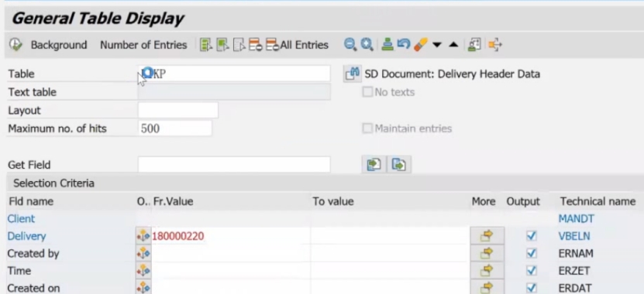The height and width of the screenshot is (294, 644).
Task: Open selection option icon for Created on
Action: [143, 288]
